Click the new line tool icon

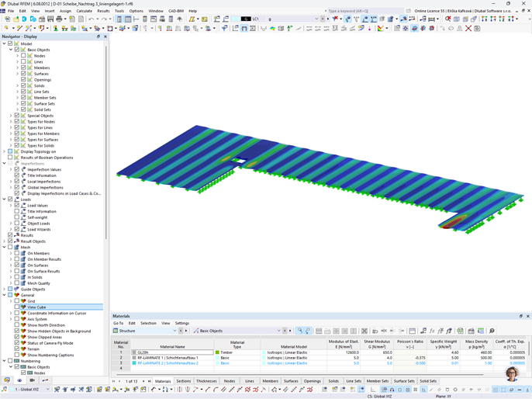click(x=19, y=29)
